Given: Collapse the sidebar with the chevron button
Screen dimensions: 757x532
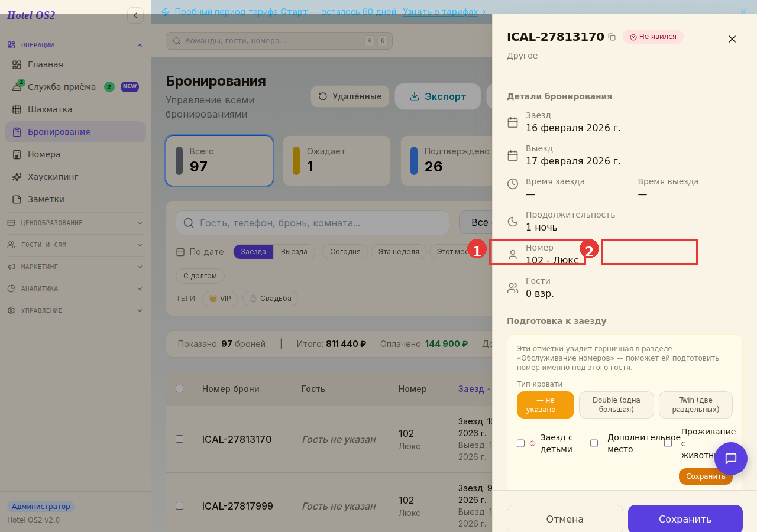Looking at the screenshot, I should click(135, 15).
